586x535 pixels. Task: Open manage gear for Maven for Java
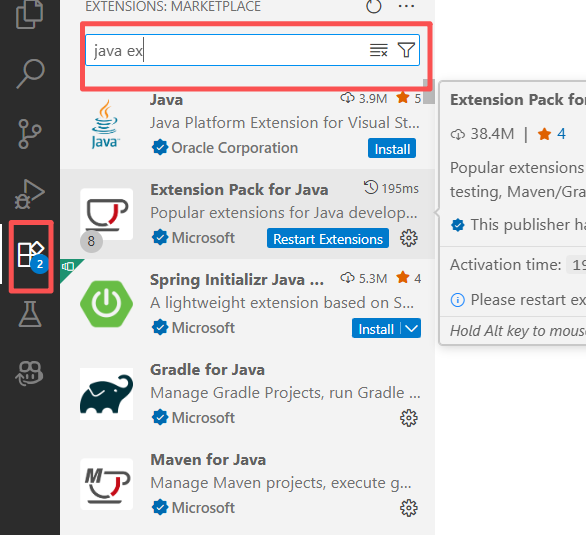tap(409, 508)
